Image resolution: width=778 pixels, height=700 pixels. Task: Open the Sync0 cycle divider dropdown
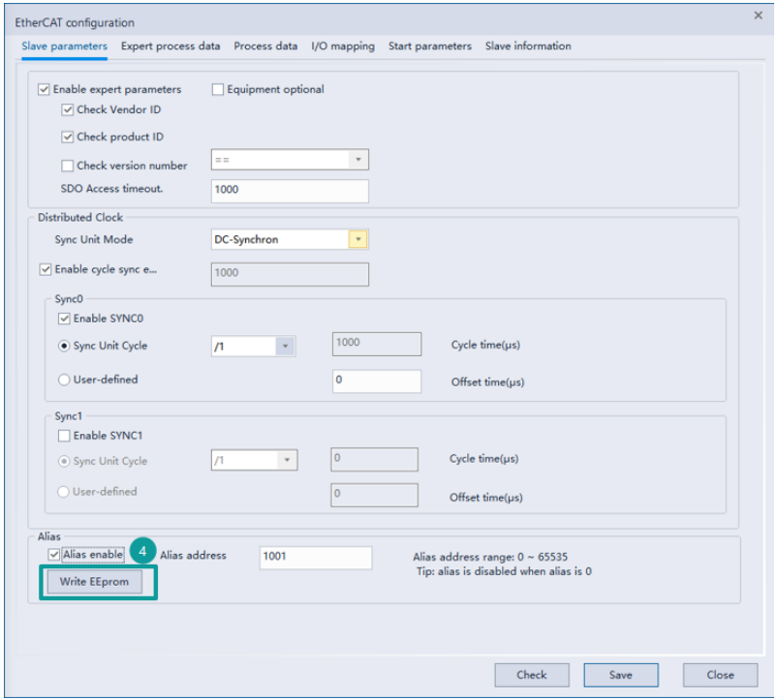285,347
